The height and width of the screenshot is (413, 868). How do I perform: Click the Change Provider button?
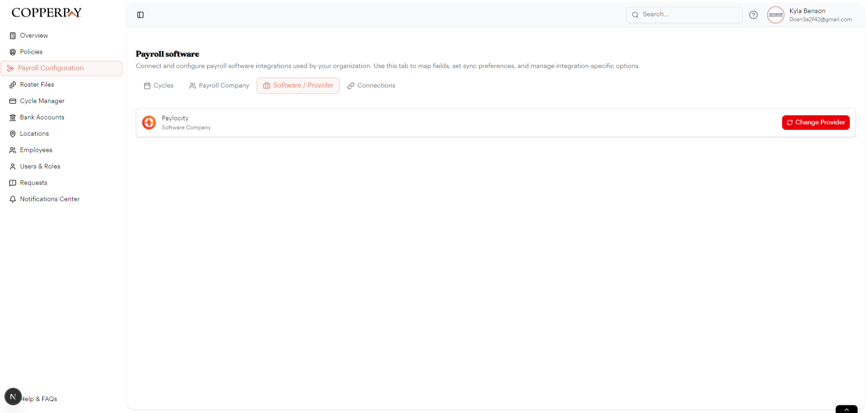pyautogui.click(x=815, y=122)
